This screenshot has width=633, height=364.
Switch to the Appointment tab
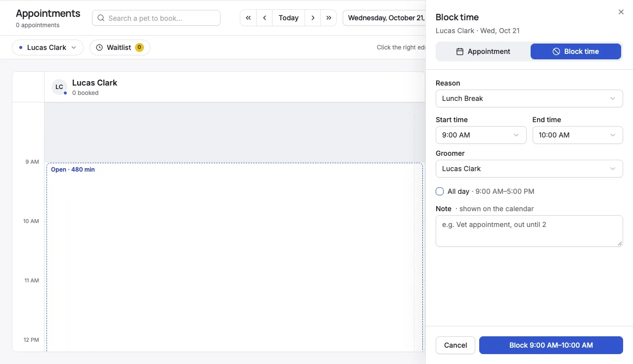[x=483, y=51]
